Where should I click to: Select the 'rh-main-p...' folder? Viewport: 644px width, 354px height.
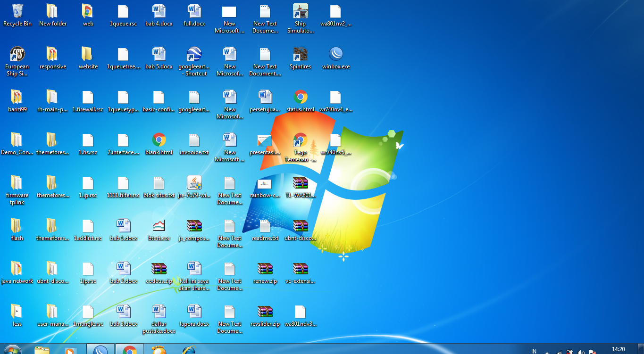point(52,97)
